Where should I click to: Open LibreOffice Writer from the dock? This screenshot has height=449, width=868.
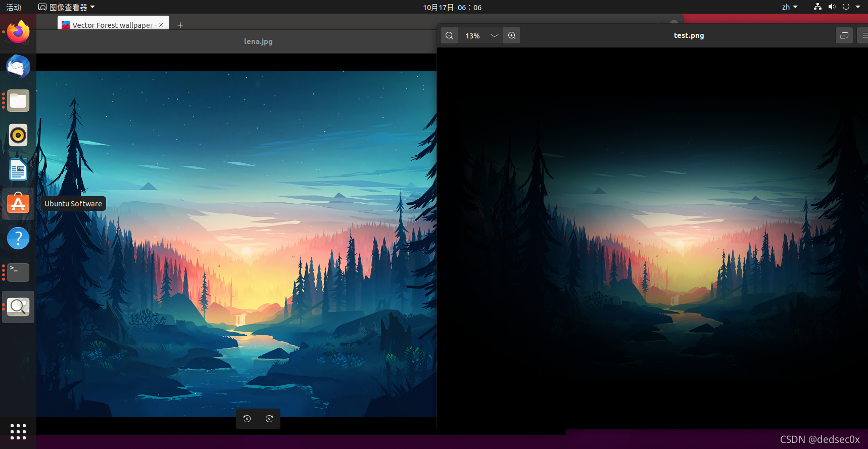18,169
